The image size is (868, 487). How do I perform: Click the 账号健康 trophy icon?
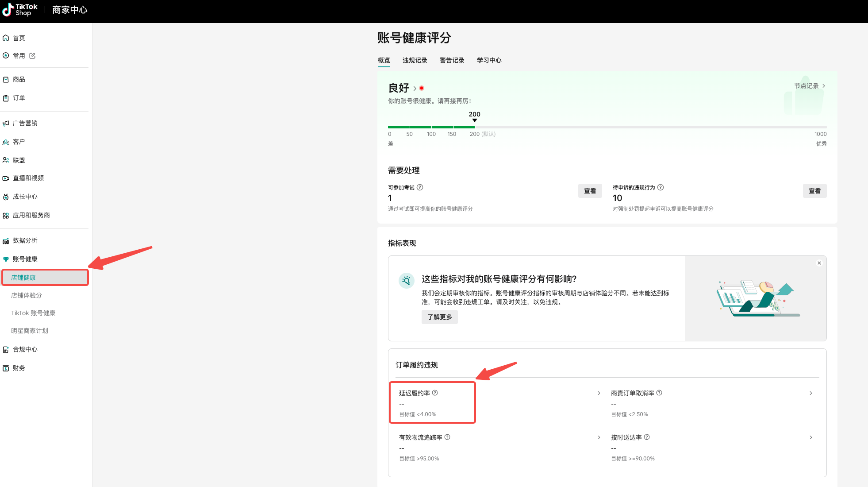tap(6, 259)
